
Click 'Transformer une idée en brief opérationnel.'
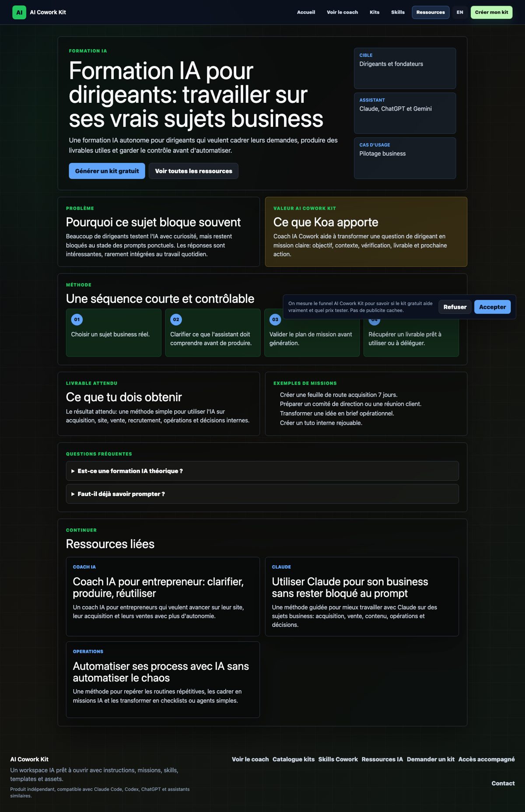(337, 413)
